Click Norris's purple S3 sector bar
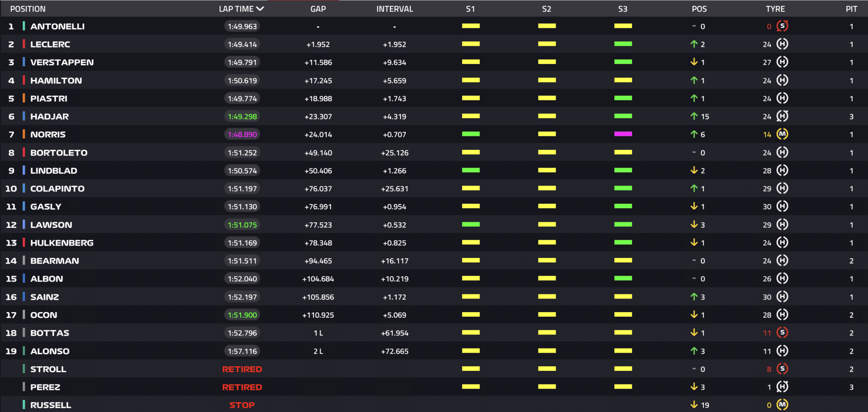The width and height of the screenshot is (868, 412). pyautogui.click(x=623, y=134)
